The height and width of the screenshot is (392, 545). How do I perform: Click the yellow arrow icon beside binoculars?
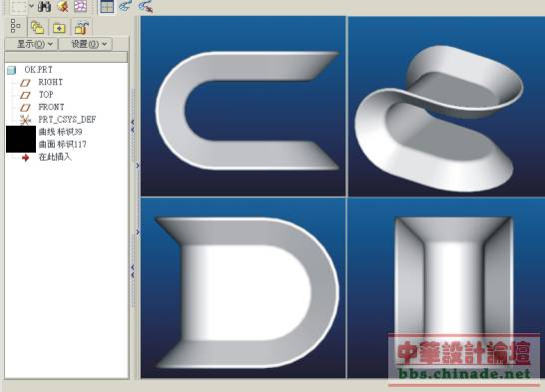coord(63,6)
